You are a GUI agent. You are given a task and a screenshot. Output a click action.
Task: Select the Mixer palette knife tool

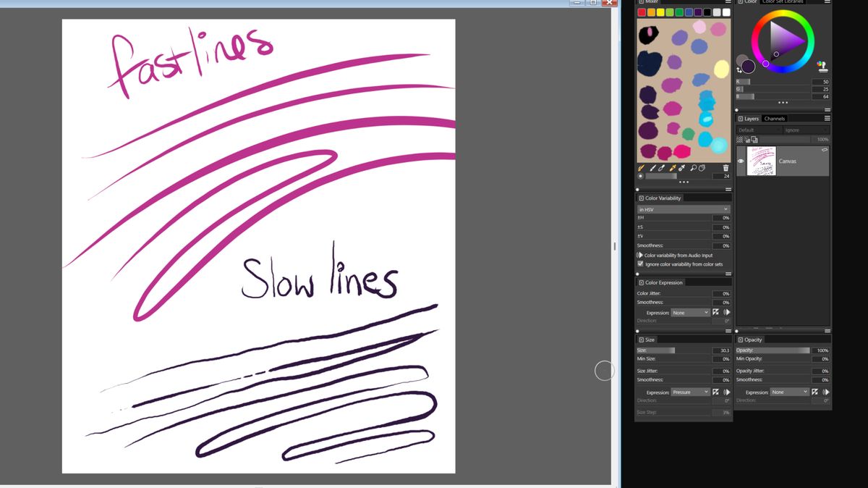[x=661, y=167]
